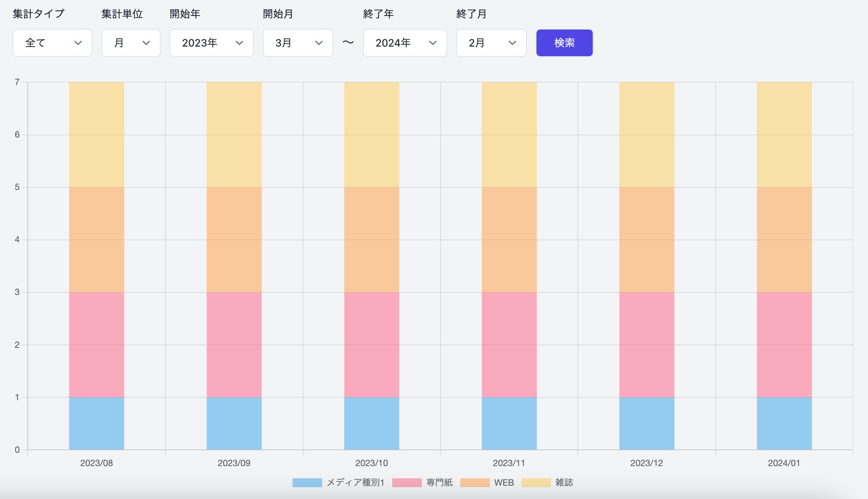Click yellow segment of 2024/01 bar
The image size is (868, 499).
[784, 134]
